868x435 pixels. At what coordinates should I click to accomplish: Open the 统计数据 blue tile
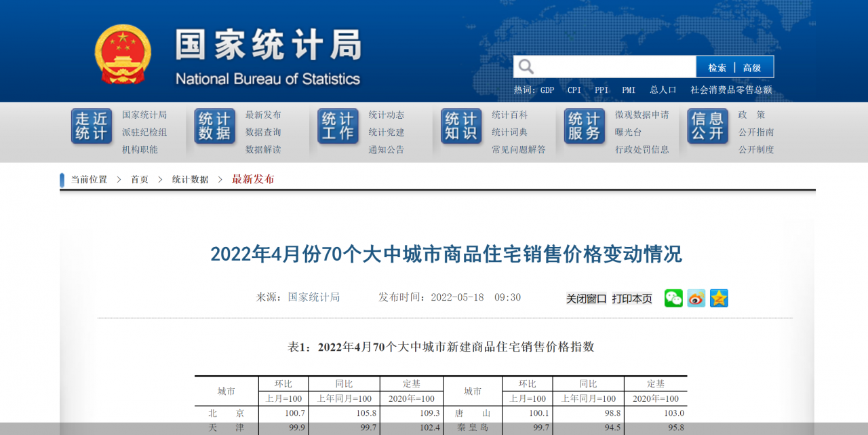click(x=215, y=126)
